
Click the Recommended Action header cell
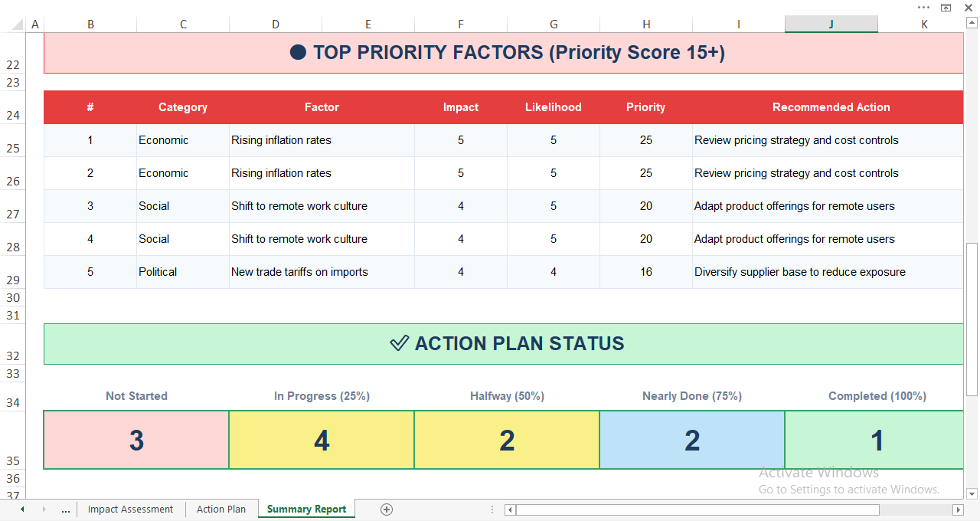(x=828, y=107)
